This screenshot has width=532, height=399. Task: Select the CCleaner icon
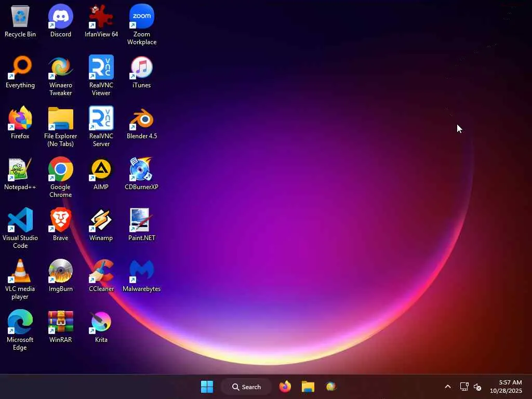pos(101,275)
